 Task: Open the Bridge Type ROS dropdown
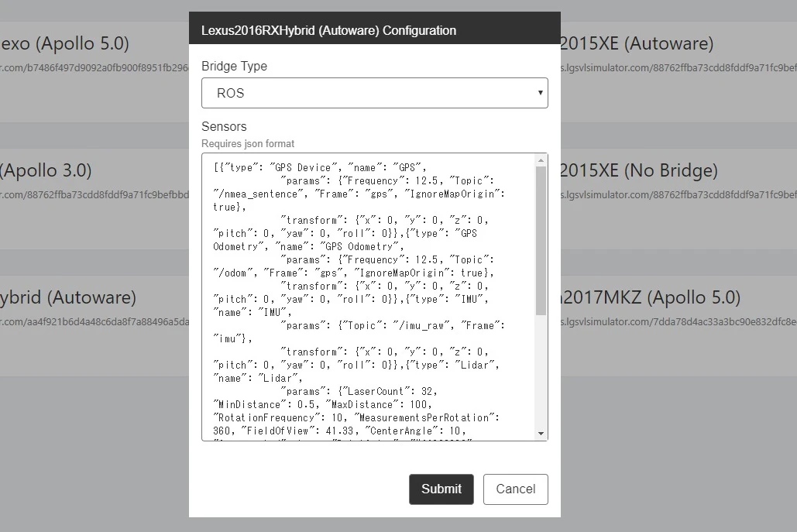pyautogui.click(x=375, y=93)
